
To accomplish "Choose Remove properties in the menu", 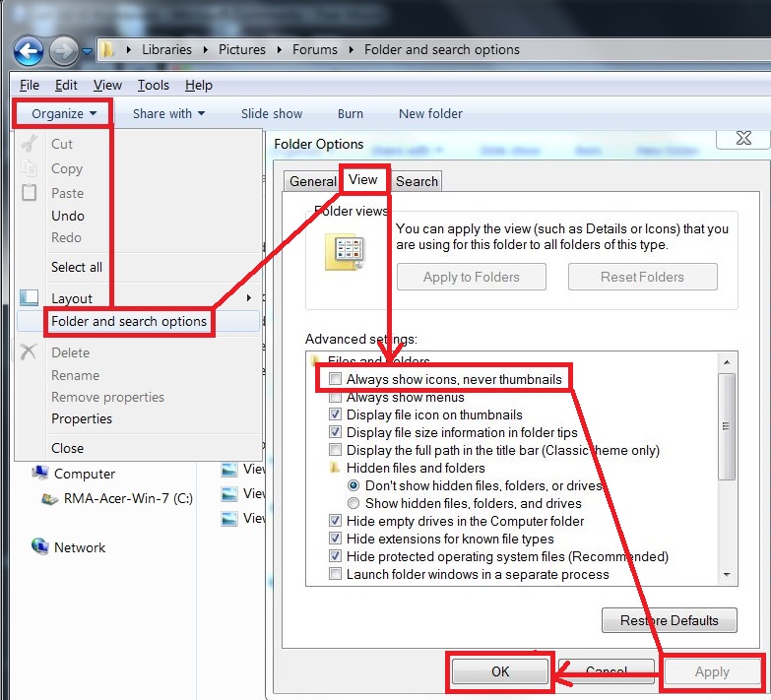I will tap(107, 397).
